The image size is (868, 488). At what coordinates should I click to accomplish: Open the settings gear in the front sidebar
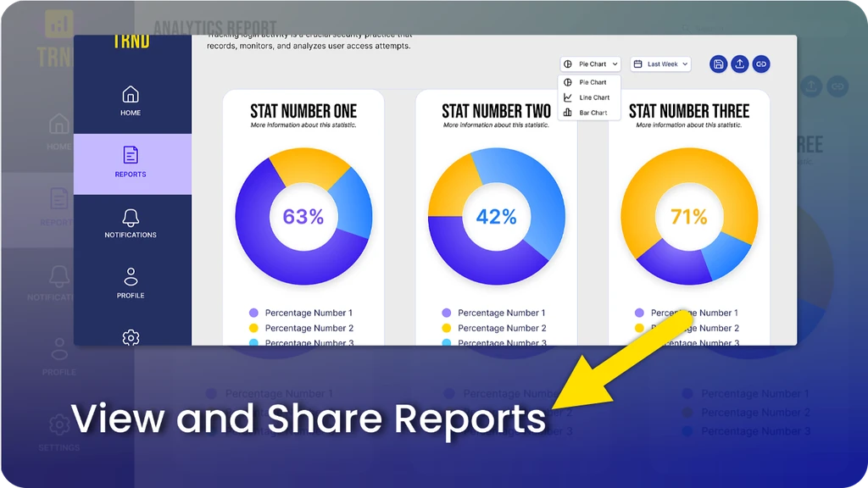pyautogui.click(x=131, y=337)
